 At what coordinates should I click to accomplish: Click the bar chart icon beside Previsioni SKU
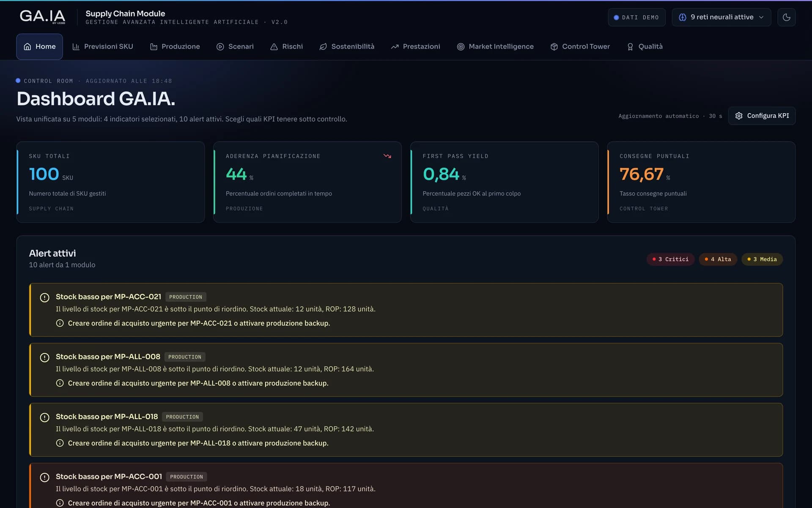(x=76, y=47)
